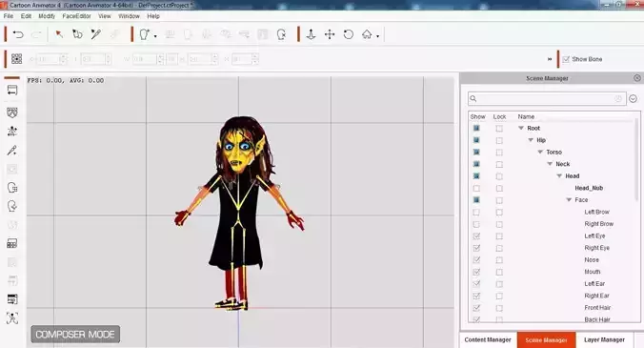Click the dimmed Redo arrow in the toolbar
Screen dimensions: 644x348
pyautogui.click(x=36, y=34)
